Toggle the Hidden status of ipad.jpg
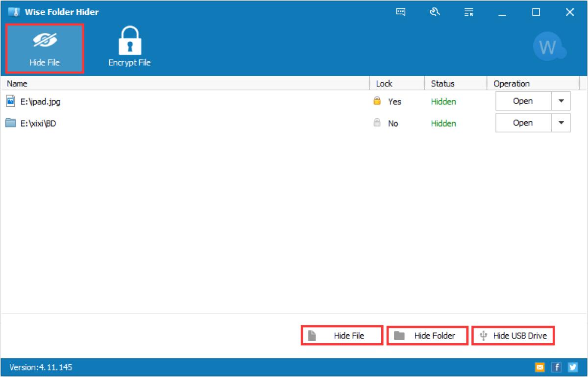 (443, 101)
